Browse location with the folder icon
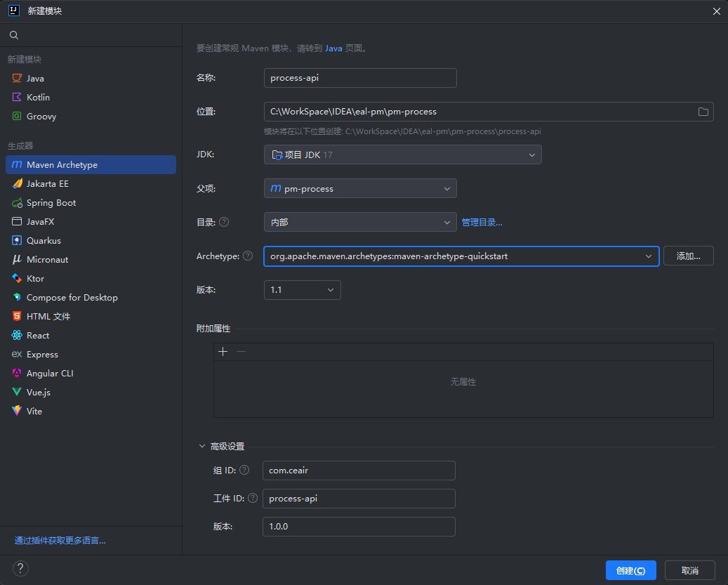 pyautogui.click(x=703, y=112)
